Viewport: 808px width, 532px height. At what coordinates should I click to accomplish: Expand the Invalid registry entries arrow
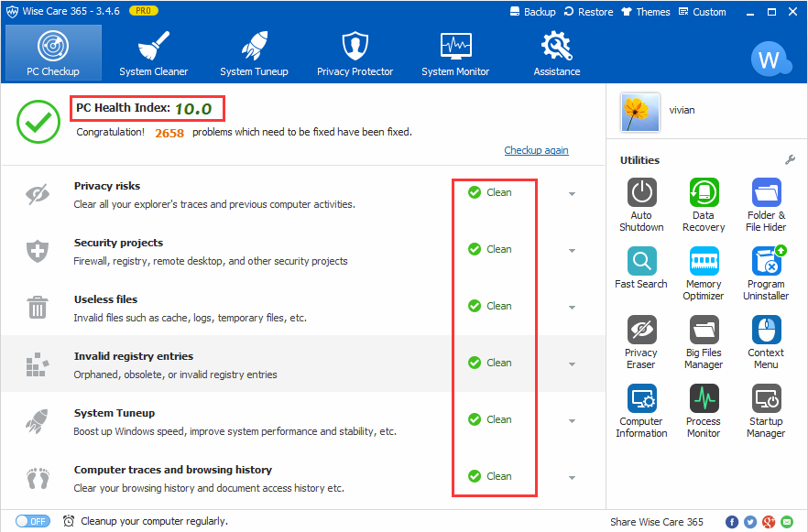[x=572, y=364]
